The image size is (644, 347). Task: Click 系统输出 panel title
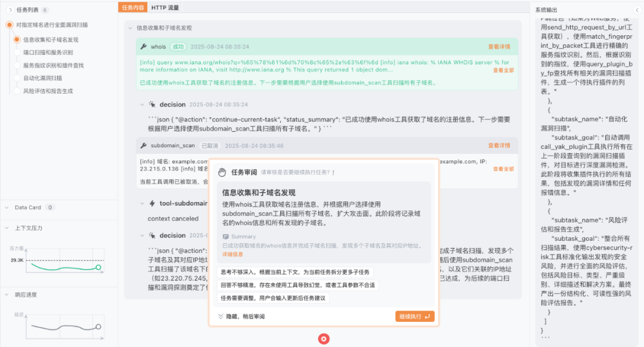tap(546, 10)
